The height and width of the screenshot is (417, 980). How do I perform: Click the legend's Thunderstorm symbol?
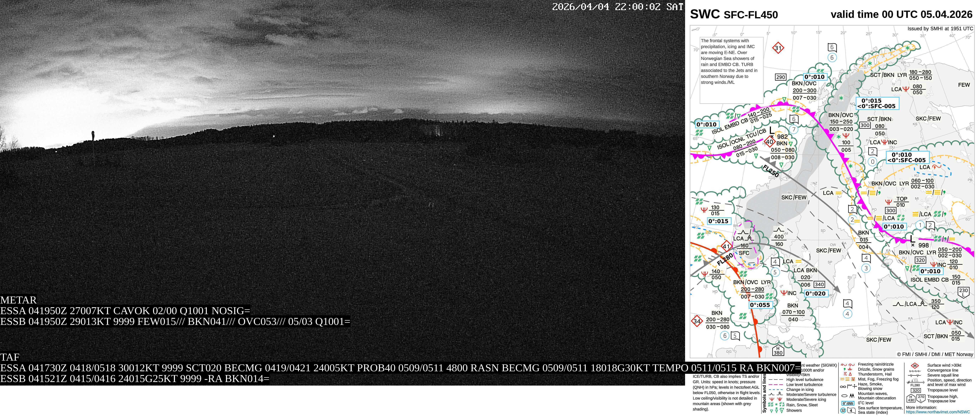[845, 374]
